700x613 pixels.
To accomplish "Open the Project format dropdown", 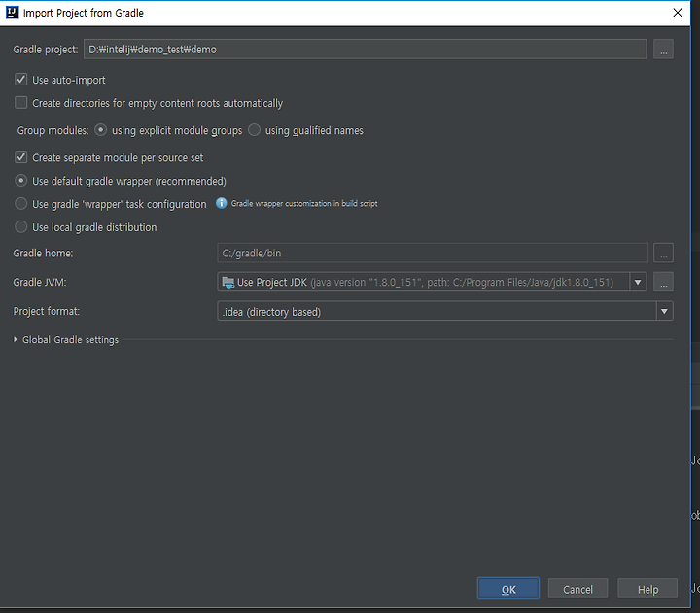I will (664, 312).
